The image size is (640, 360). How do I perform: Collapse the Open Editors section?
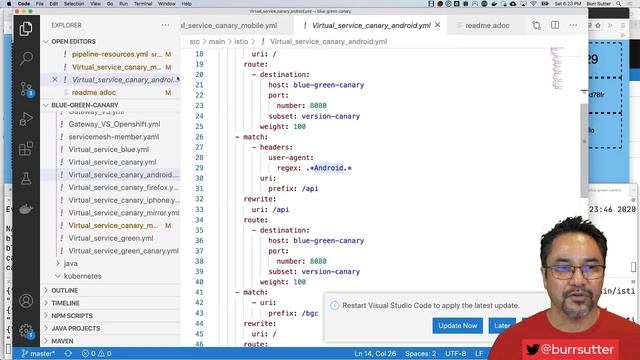pos(46,42)
